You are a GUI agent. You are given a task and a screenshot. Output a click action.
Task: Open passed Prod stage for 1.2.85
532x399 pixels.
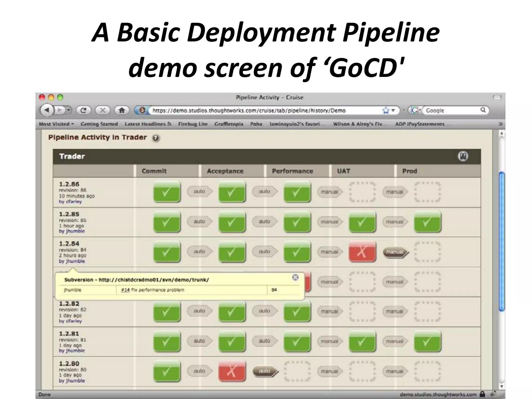(427, 222)
